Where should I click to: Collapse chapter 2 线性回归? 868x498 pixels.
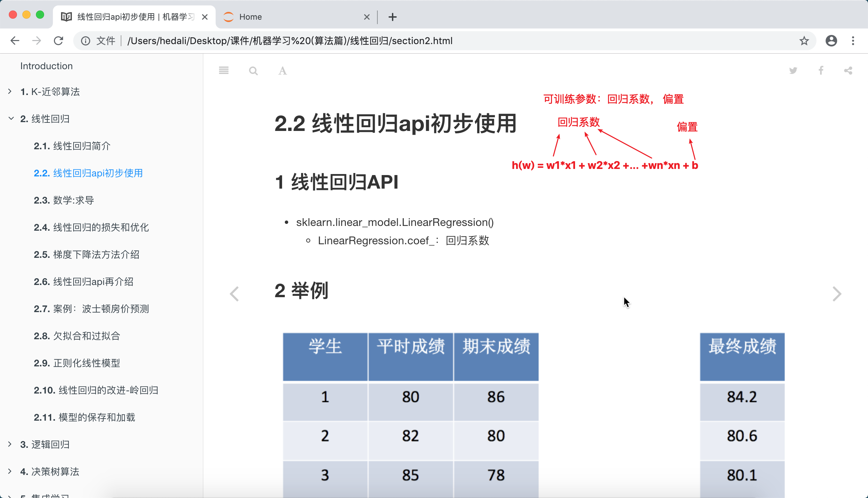point(11,118)
